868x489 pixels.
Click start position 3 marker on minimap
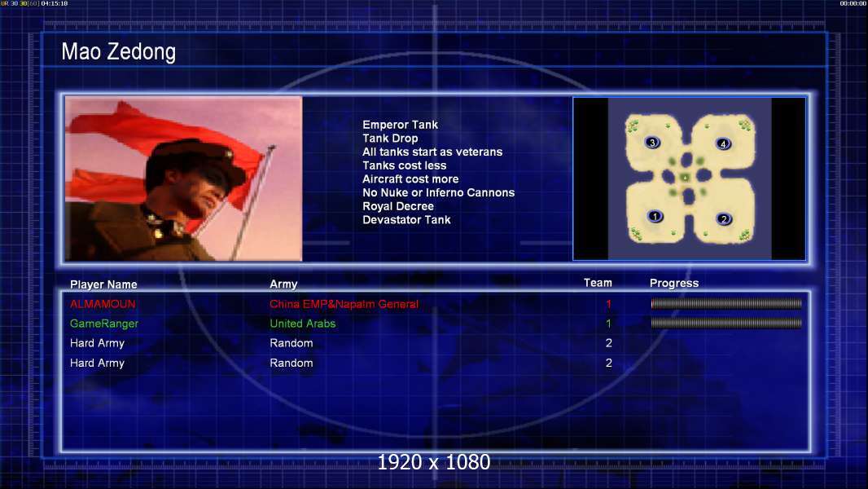[x=652, y=143]
